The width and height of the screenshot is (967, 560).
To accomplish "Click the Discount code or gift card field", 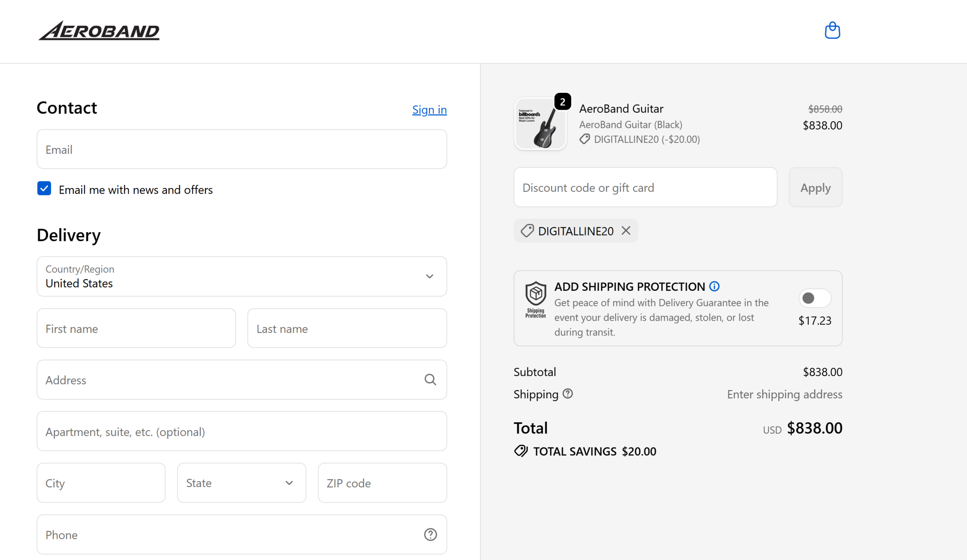I will 646,187.
